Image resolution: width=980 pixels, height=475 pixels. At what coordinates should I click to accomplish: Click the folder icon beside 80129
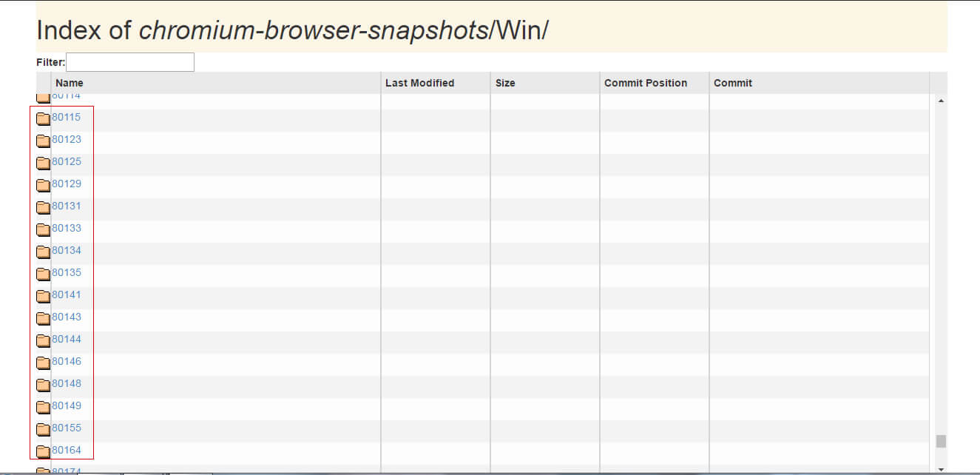pyautogui.click(x=44, y=185)
